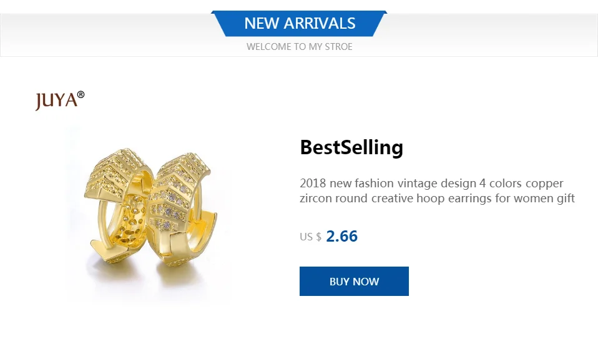
Task: Click the word gift ending the description
Action: (566, 199)
